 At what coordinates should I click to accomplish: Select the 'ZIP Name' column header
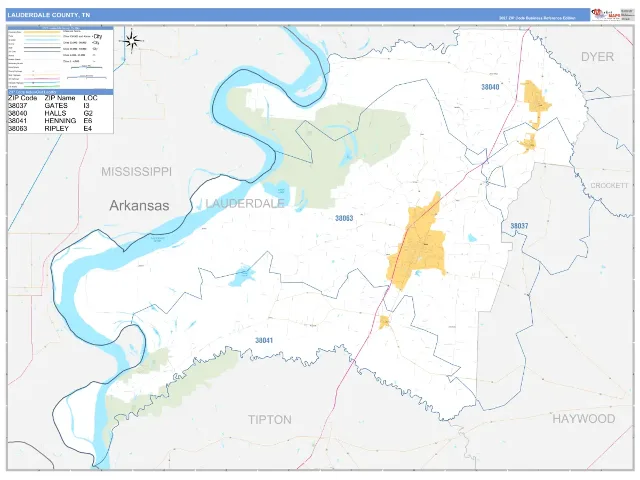point(60,98)
